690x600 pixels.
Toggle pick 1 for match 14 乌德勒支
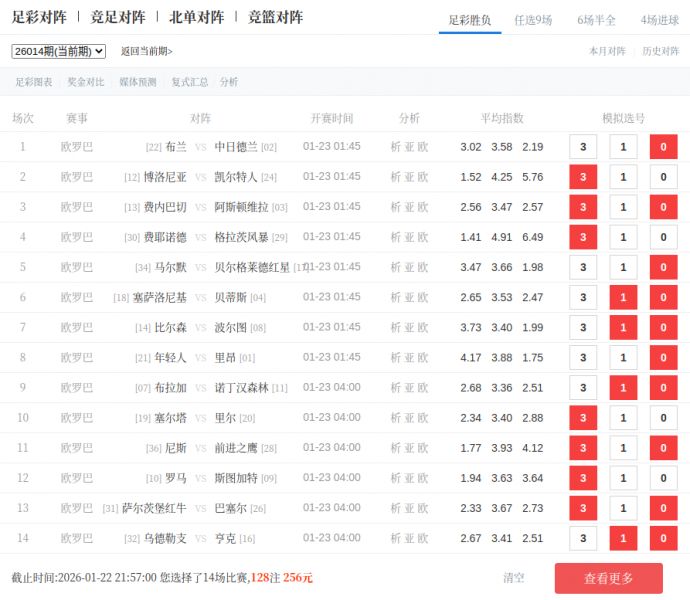click(x=623, y=538)
